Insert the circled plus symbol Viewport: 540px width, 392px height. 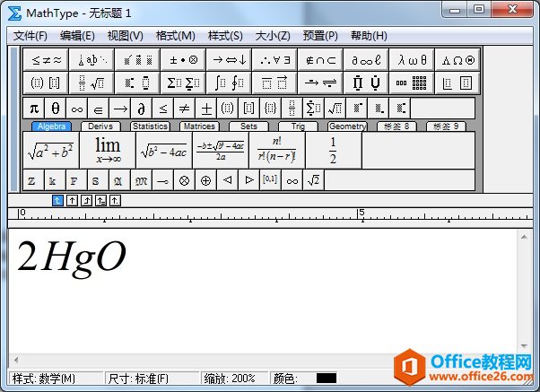206,180
